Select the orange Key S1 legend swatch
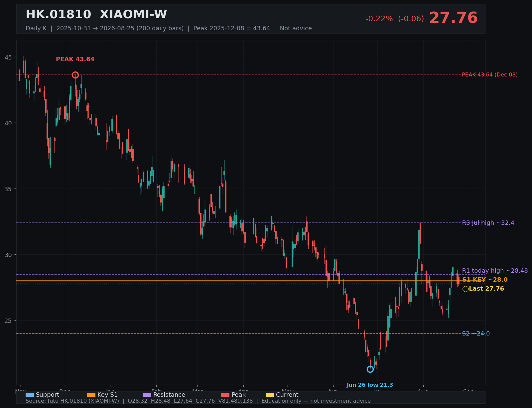This screenshot has height=408, width=532. (91, 395)
